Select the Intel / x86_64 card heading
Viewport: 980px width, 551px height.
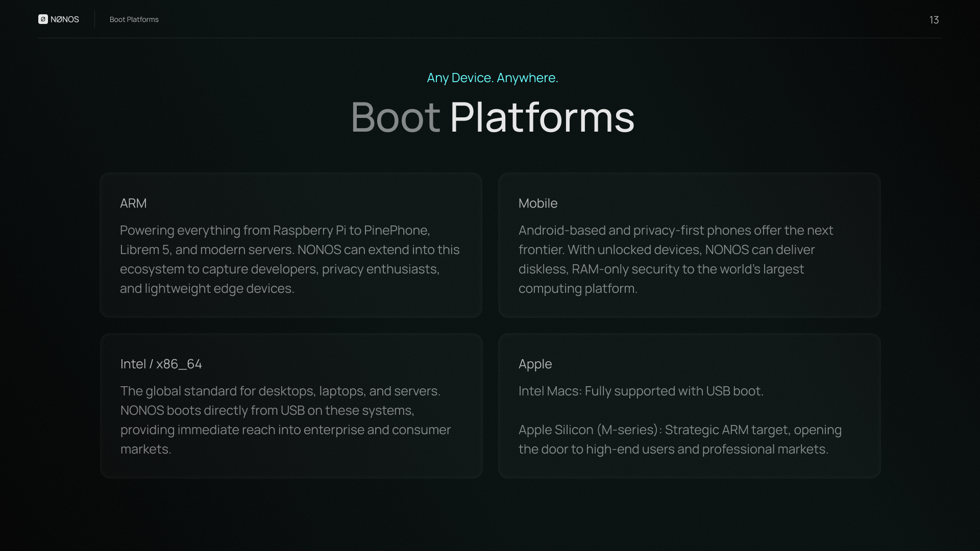click(161, 364)
